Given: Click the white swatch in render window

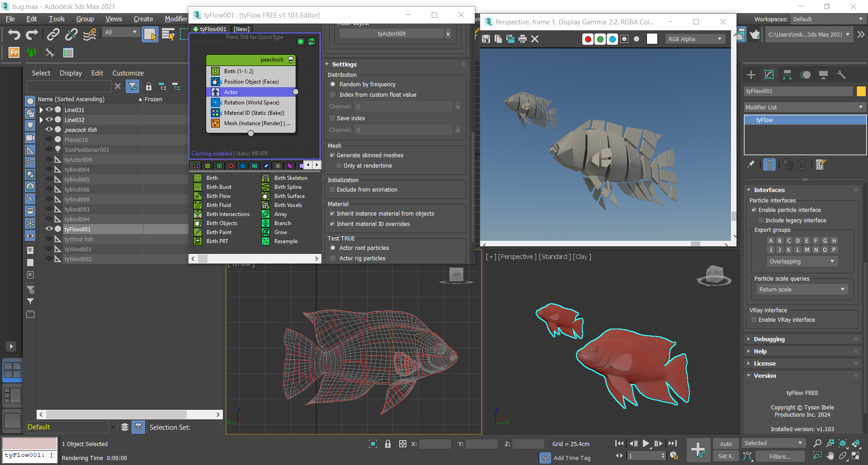Looking at the screenshot, I should click(652, 39).
